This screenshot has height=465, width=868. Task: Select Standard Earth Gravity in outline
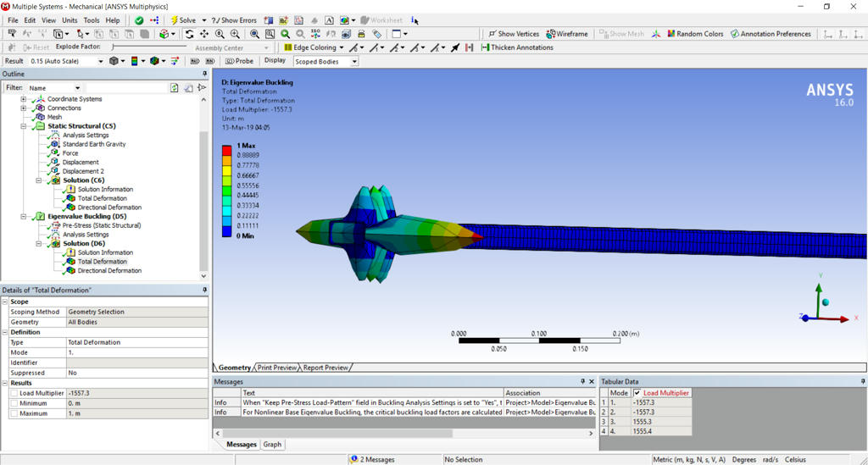point(94,144)
